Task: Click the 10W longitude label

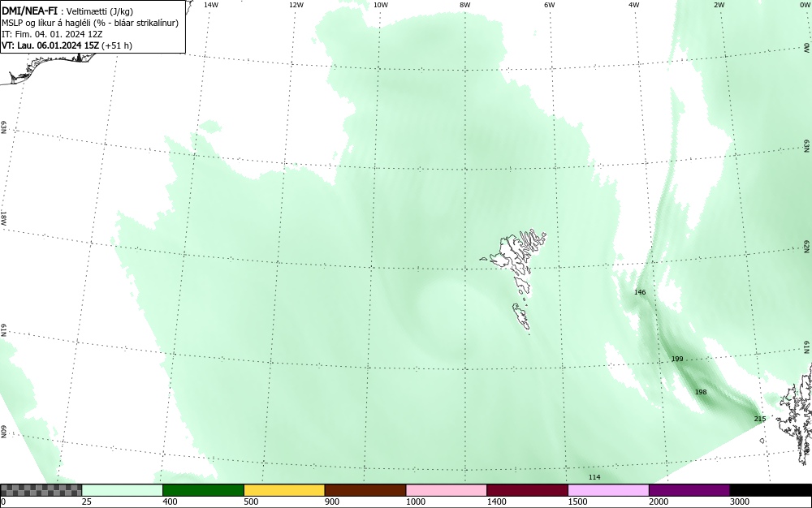Action: 381,5
